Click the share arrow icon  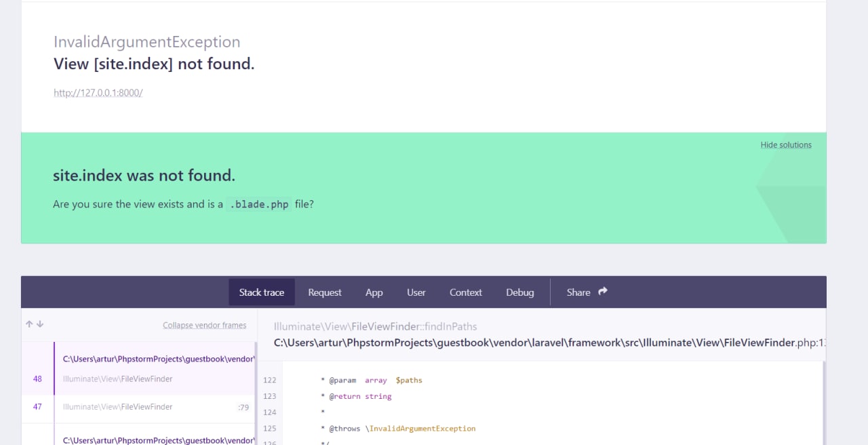click(603, 292)
